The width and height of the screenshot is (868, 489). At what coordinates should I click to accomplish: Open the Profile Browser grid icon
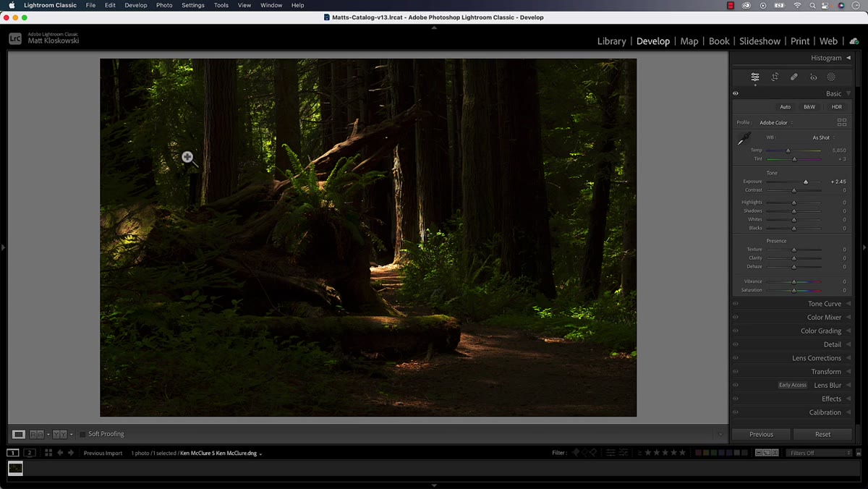click(x=841, y=122)
